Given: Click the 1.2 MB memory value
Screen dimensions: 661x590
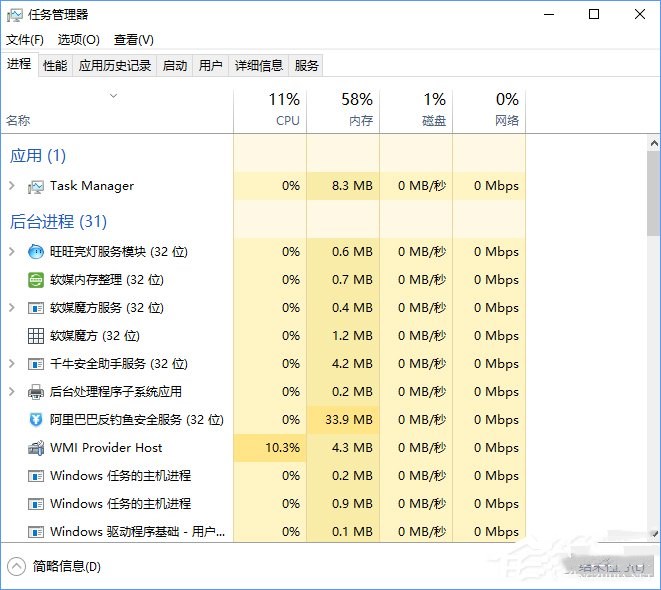Looking at the screenshot, I should tap(352, 336).
